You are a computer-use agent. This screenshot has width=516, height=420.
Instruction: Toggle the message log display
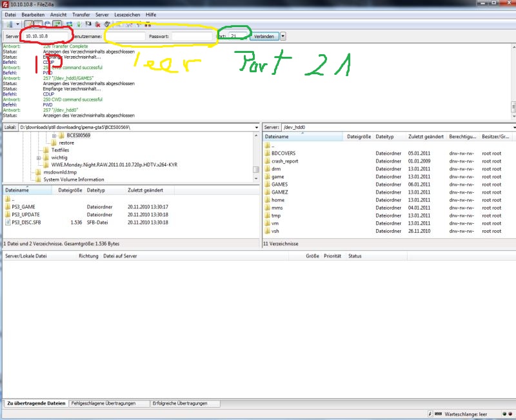28,25
